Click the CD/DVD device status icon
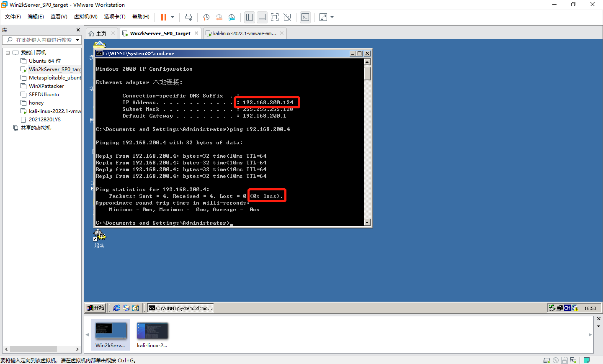Viewport: 603px width, 364px height. coord(556,360)
